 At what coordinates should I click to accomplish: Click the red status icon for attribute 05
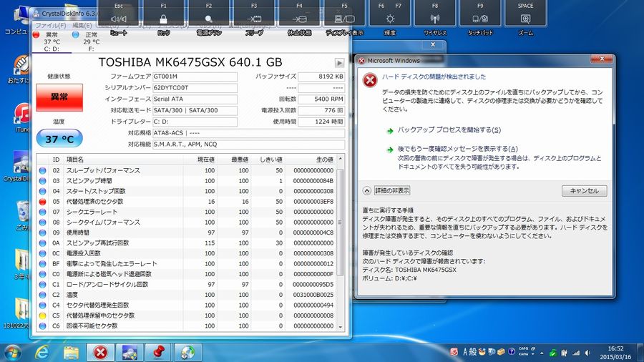click(42, 202)
